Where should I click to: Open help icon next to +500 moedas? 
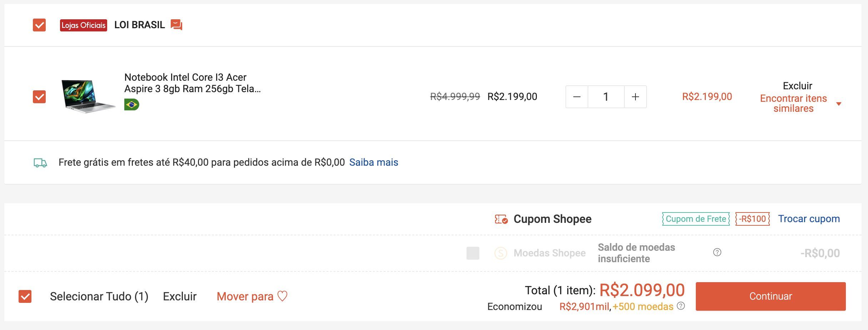[681, 306]
